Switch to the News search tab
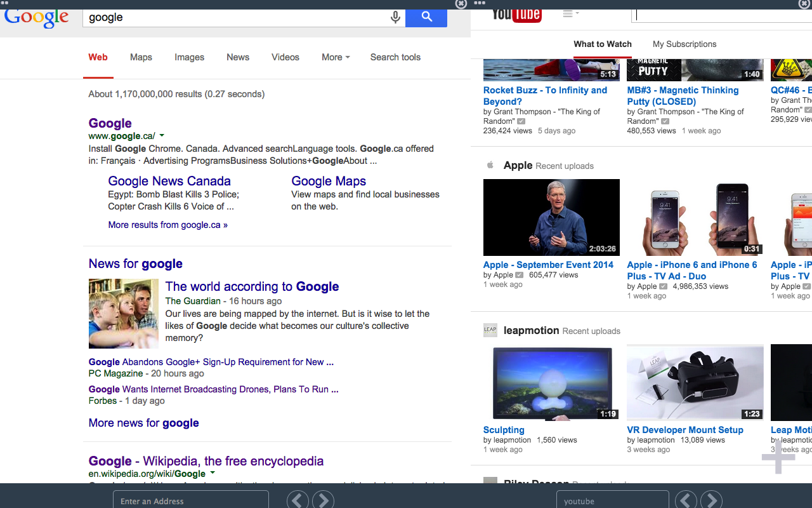 coord(238,57)
